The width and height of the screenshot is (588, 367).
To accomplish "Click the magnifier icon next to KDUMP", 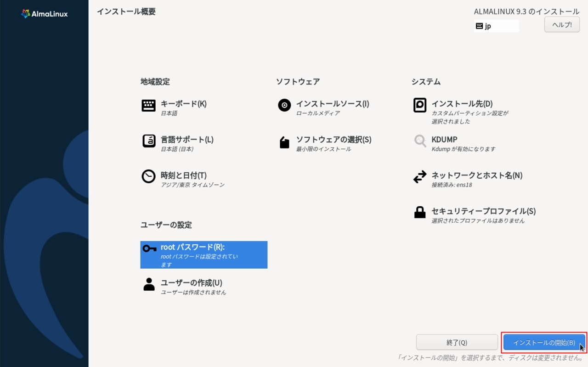I will tap(420, 141).
